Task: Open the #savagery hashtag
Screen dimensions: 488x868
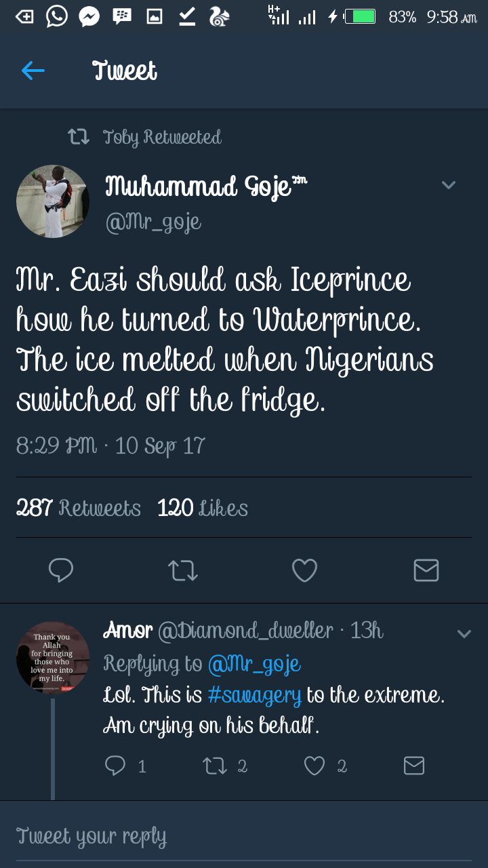Action: point(255,695)
